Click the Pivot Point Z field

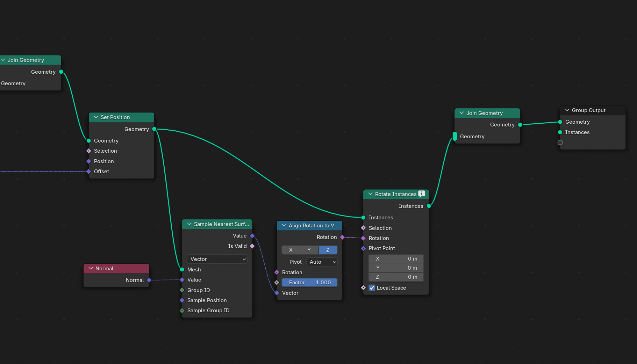pyautogui.click(x=396, y=277)
